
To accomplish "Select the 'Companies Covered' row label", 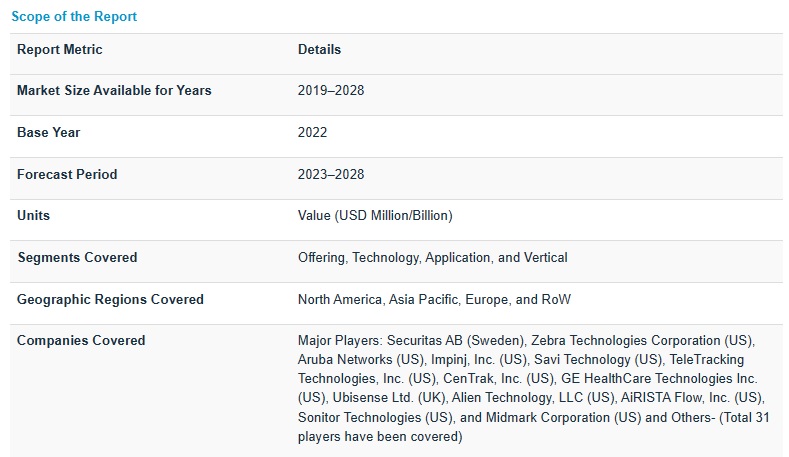I will click(x=81, y=341).
